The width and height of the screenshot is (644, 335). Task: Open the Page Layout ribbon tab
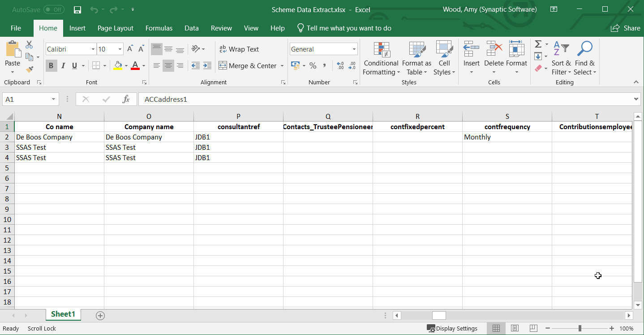pos(116,28)
